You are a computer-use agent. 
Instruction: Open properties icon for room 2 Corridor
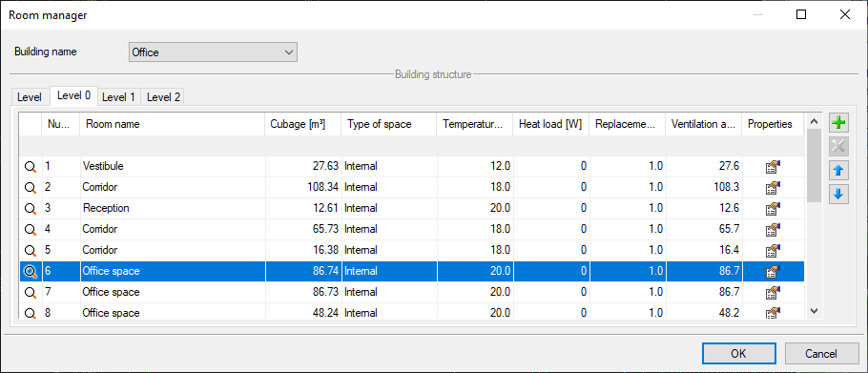coord(773,188)
